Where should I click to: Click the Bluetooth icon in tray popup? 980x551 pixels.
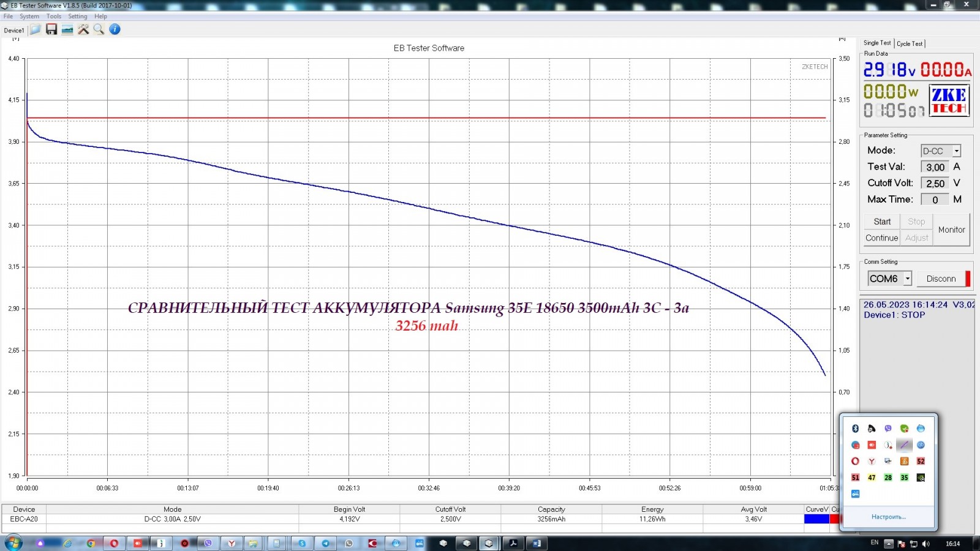click(856, 429)
